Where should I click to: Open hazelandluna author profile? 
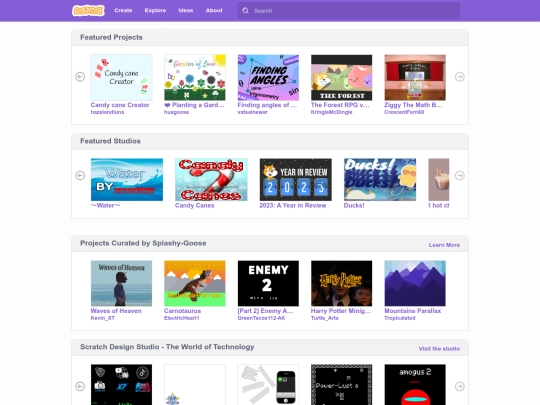[107, 112]
